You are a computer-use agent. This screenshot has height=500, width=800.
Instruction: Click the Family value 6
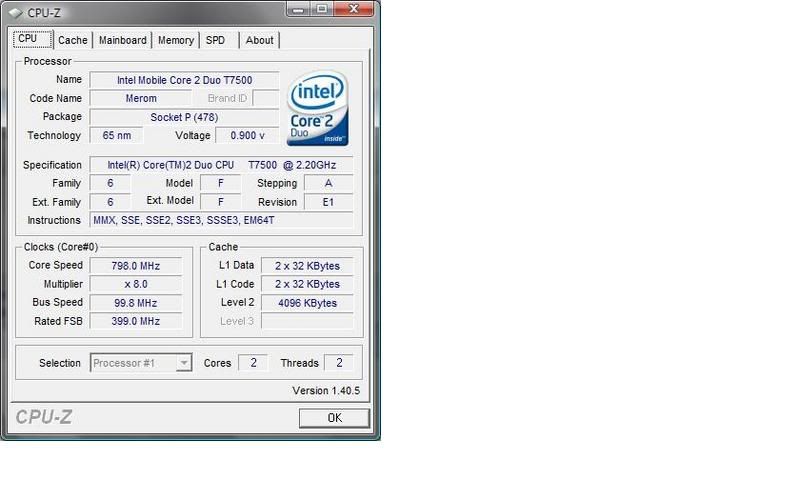pos(110,183)
